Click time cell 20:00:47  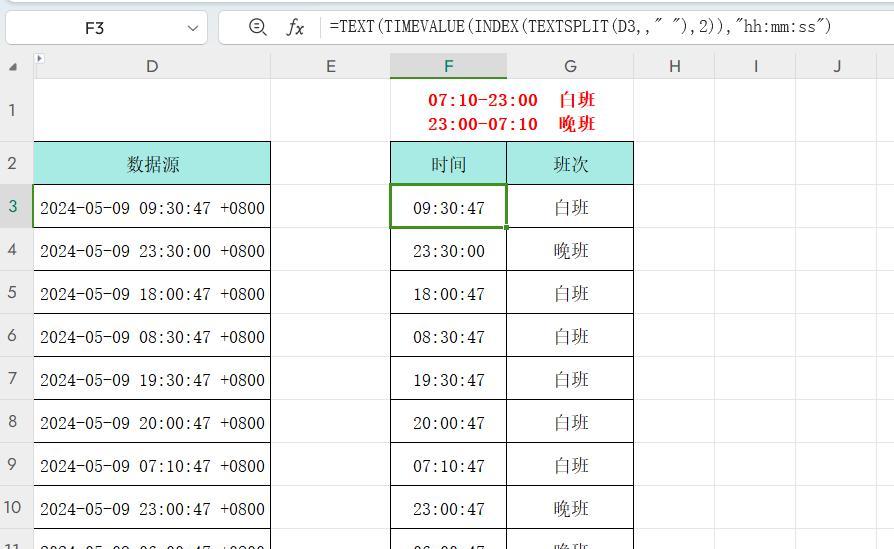tap(449, 422)
